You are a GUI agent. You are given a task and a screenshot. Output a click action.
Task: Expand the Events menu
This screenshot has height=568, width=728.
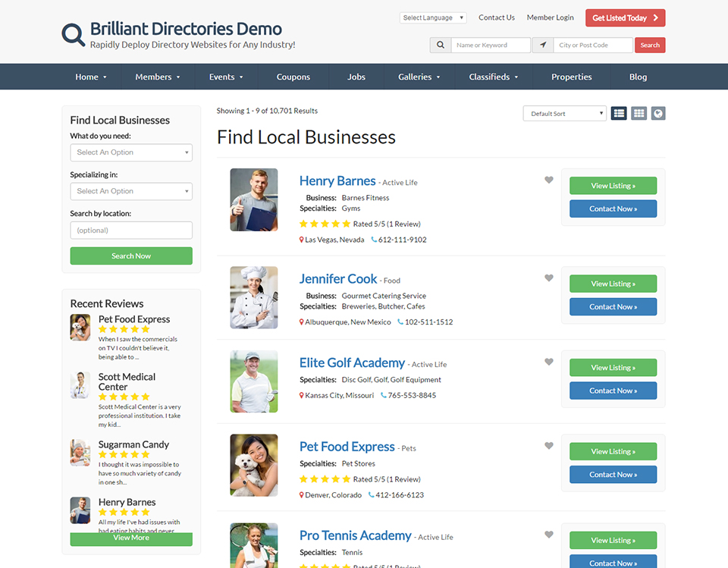point(226,77)
